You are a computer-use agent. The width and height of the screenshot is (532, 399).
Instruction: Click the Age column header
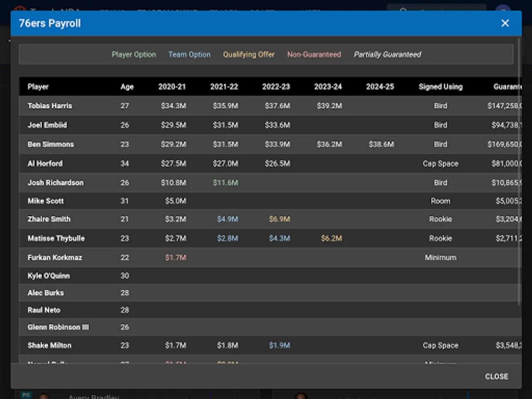[x=127, y=86]
